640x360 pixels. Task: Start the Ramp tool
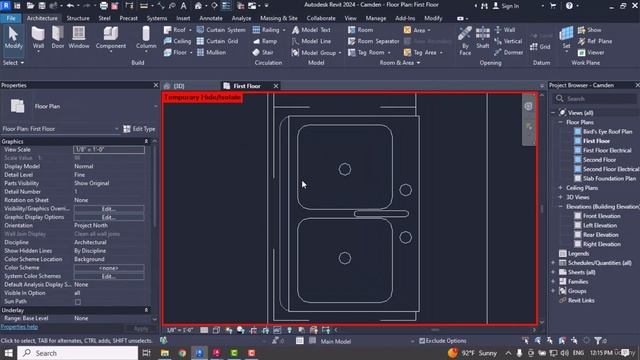point(265,41)
